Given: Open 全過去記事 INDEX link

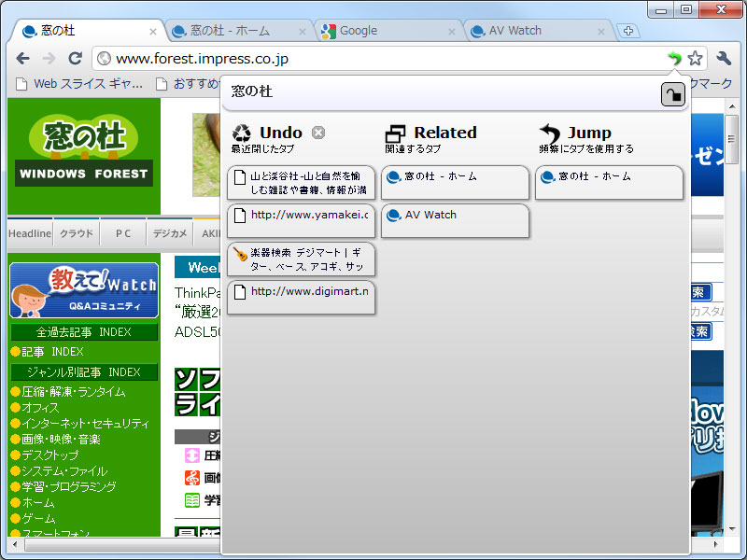Looking at the screenshot, I should (84, 332).
